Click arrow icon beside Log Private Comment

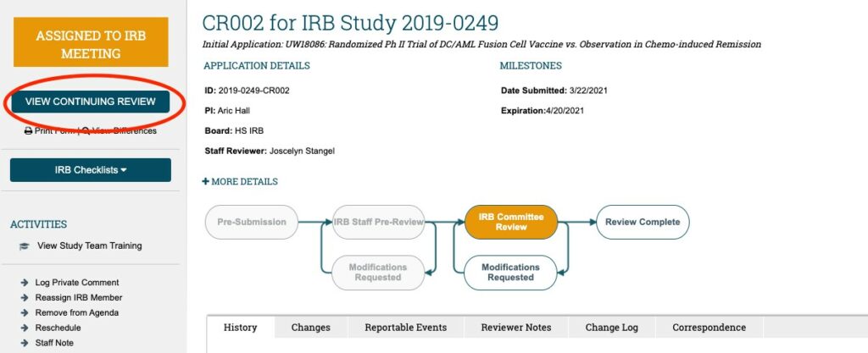point(25,283)
